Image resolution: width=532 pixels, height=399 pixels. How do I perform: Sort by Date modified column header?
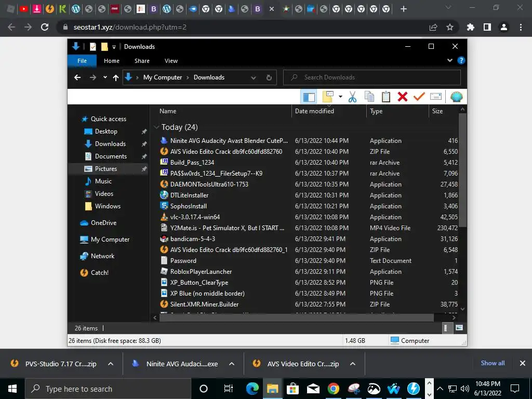[314, 111]
